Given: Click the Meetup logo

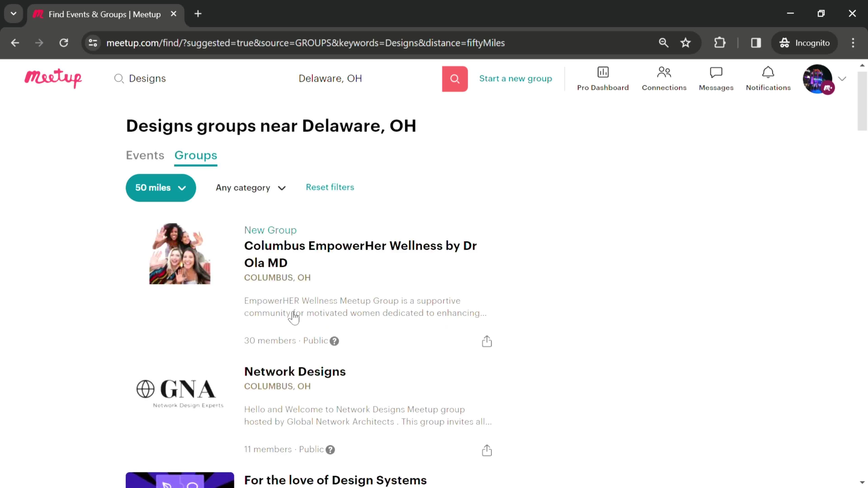Looking at the screenshot, I should click(x=53, y=78).
